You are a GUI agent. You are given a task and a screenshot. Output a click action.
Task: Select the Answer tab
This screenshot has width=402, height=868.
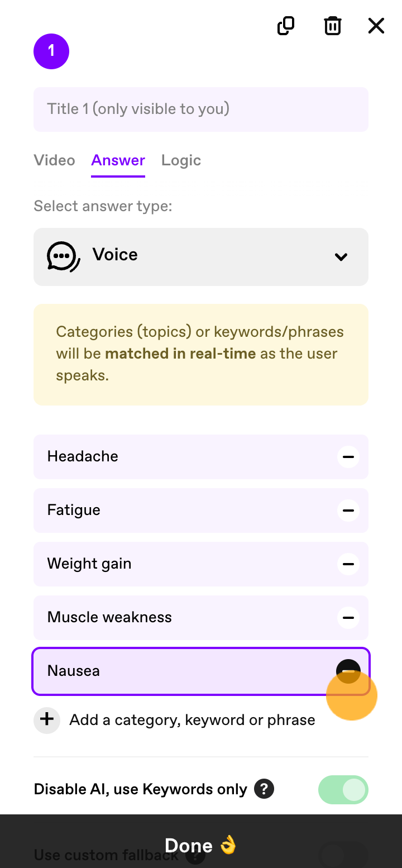118,160
